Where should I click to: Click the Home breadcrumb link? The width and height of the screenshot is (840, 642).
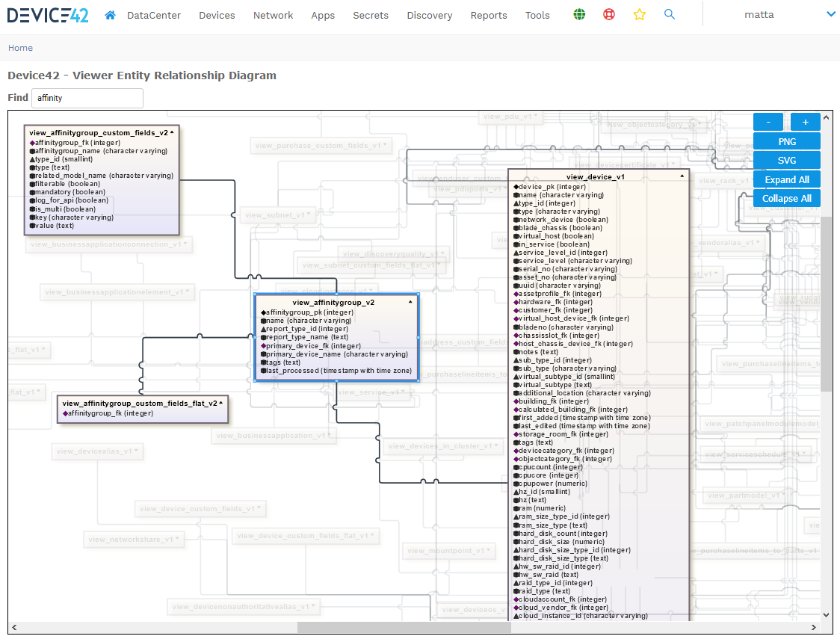click(20, 48)
